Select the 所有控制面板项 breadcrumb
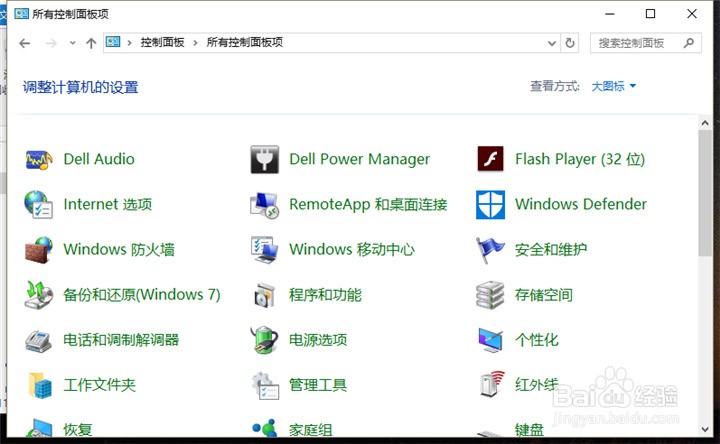This screenshot has width=720, height=444. tap(245, 42)
